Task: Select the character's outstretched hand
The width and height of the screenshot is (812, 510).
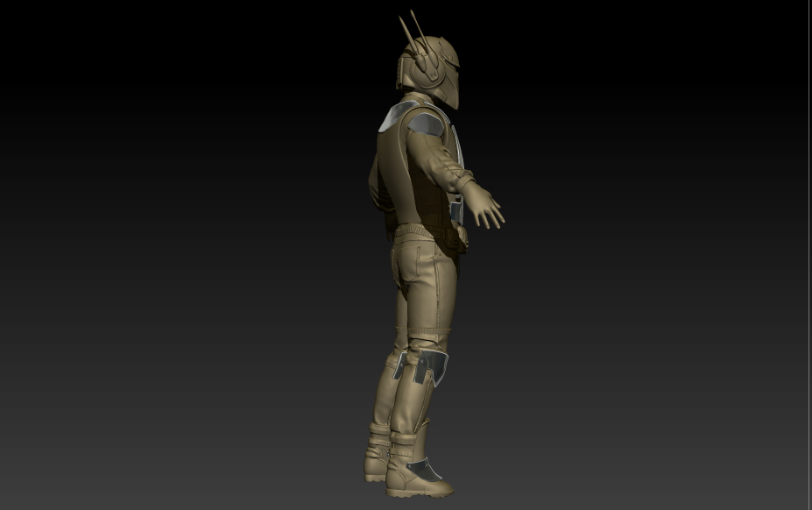Action: pos(484,204)
